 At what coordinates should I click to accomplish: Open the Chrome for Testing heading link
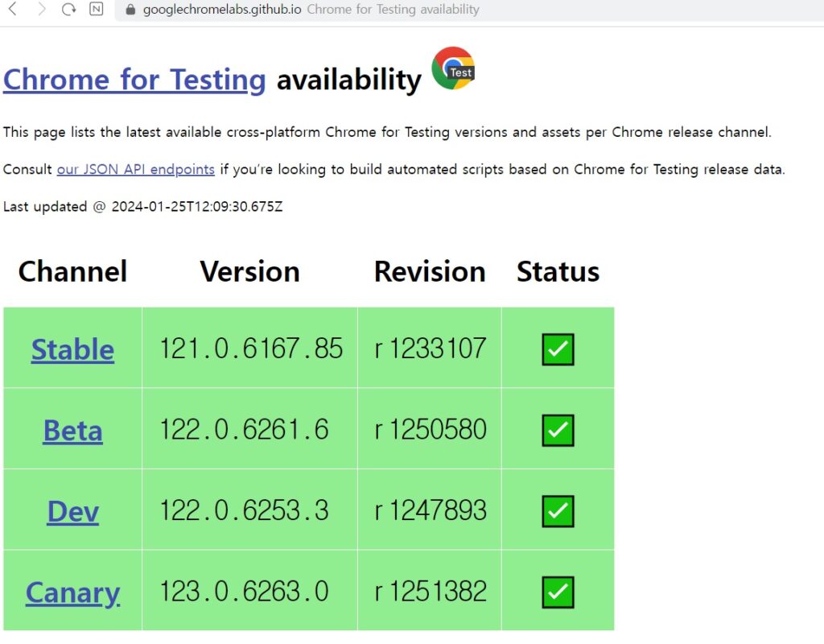pos(134,80)
